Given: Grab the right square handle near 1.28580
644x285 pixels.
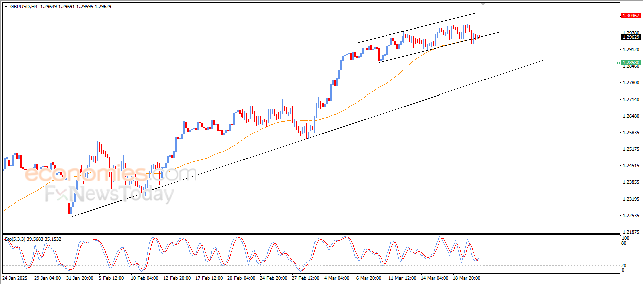Looking at the screenshot, I should tap(619, 63).
